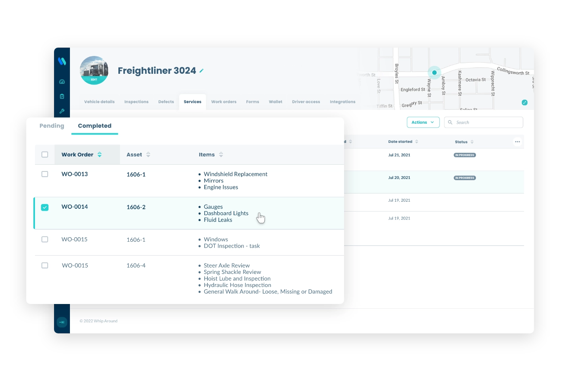Click the map location marker
Screen dimensions: 588x381
[434, 72]
